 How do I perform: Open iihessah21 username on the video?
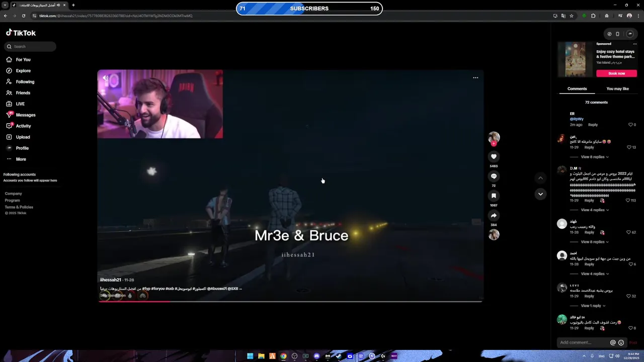tap(110, 280)
